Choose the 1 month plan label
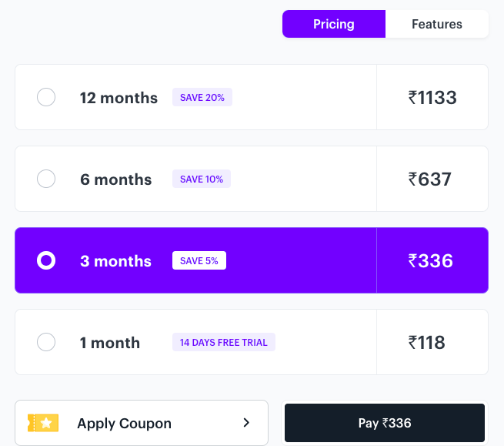Image resolution: width=504 pixels, height=446 pixels. point(110,343)
